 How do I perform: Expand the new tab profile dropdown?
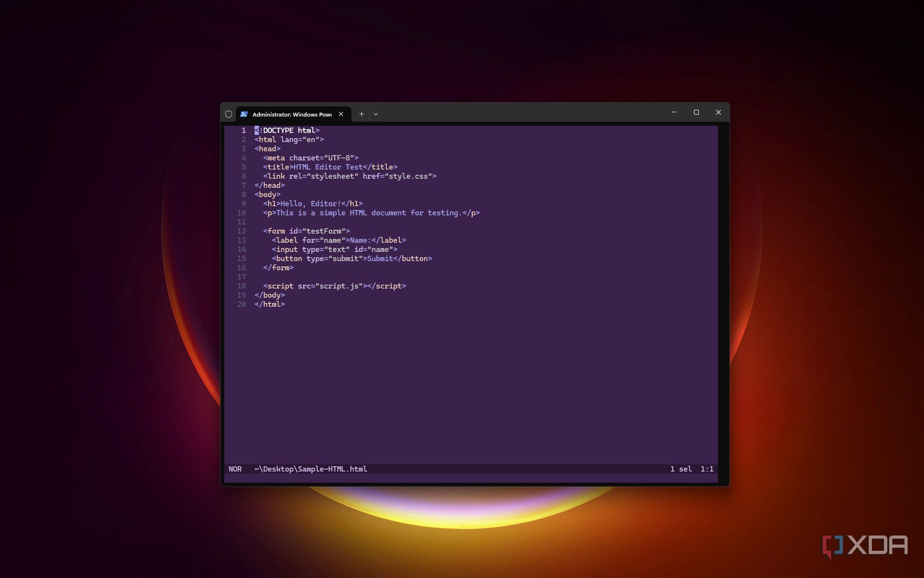click(x=376, y=114)
